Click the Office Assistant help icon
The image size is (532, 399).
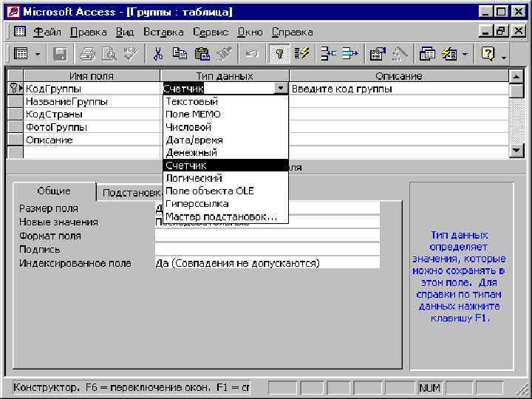coord(488,54)
